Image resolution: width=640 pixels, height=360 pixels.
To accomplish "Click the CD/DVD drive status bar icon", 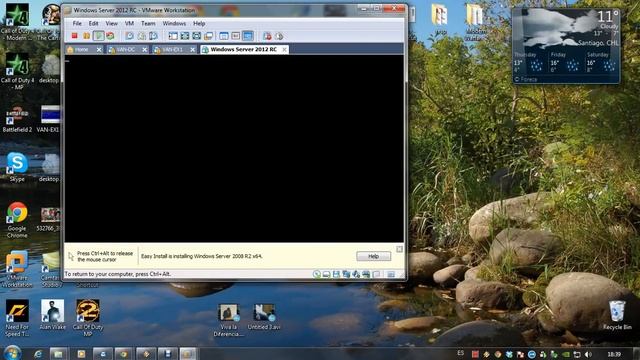I will point(317,274).
